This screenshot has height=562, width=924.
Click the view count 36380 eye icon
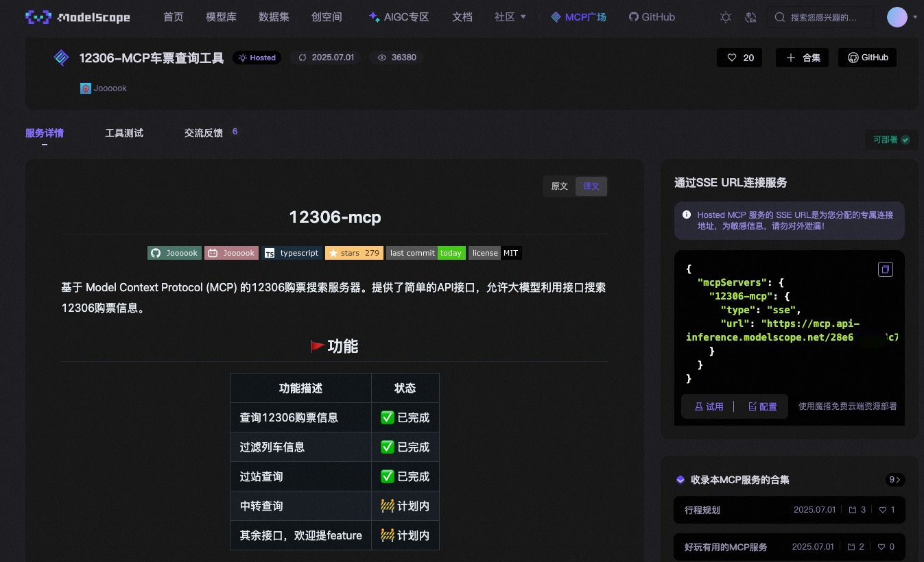[x=382, y=58]
